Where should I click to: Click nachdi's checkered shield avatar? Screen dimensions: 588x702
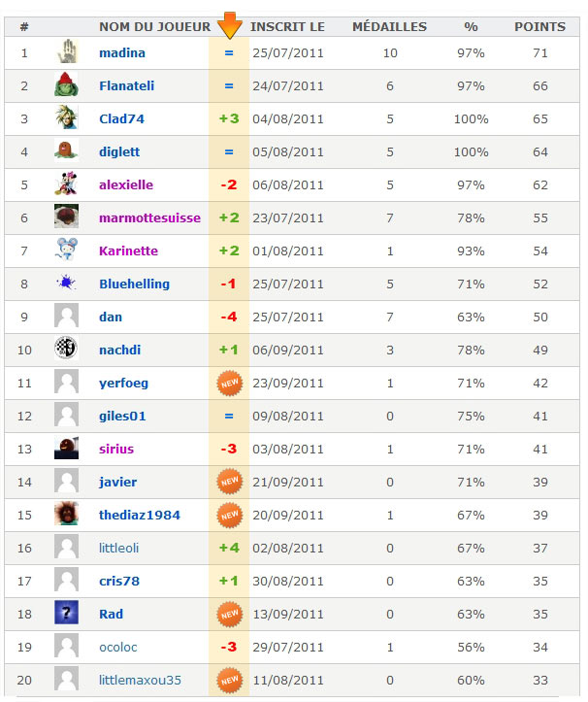(67, 349)
